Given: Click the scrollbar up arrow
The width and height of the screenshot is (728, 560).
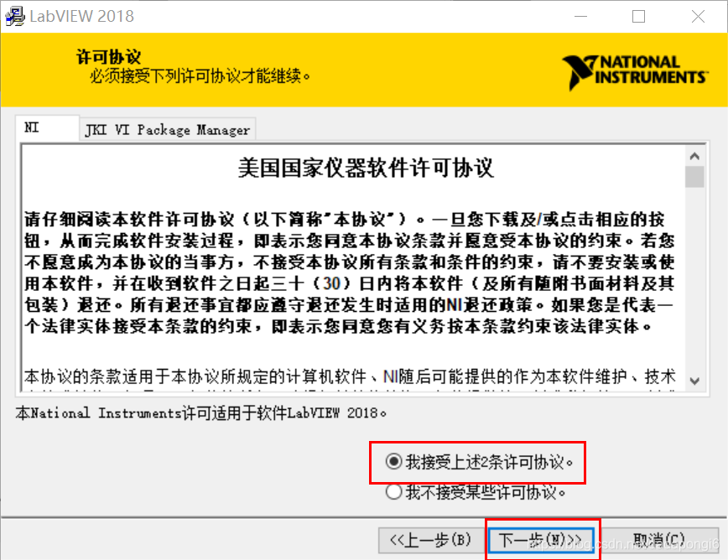Looking at the screenshot, I should pos(695,154).
